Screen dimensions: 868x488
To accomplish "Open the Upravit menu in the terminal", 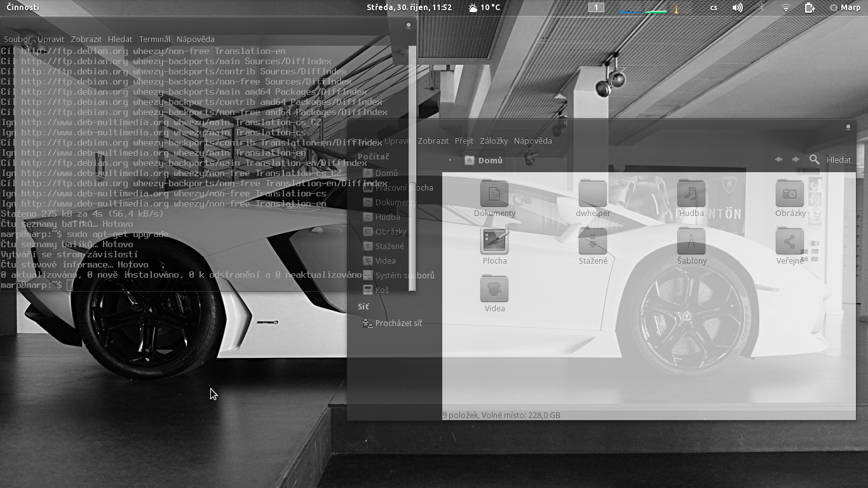I will [x=51, y=39].
